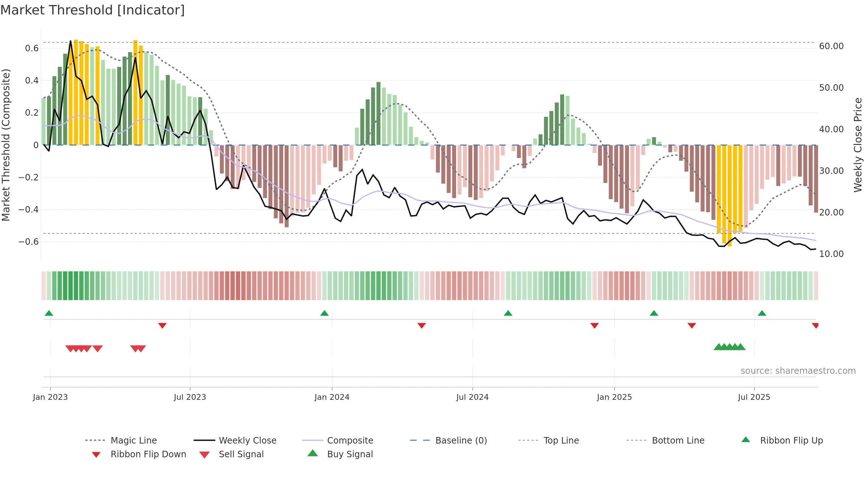This screenshot has width=868, height=488.
Task: Click the Jul 2025 axis label
Action: coord(754,397)
